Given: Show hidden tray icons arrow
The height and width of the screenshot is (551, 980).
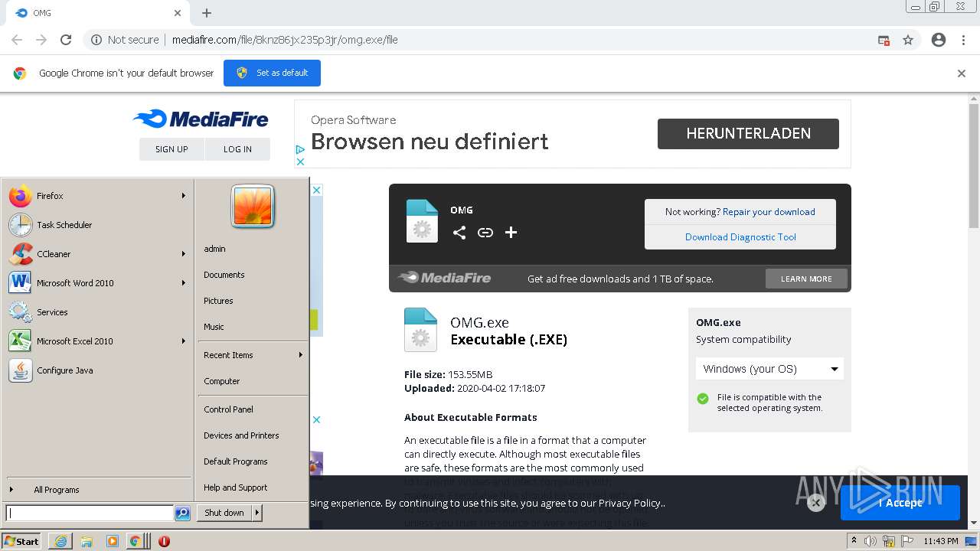Looking at the screenshot, I should tap(854, 541).
